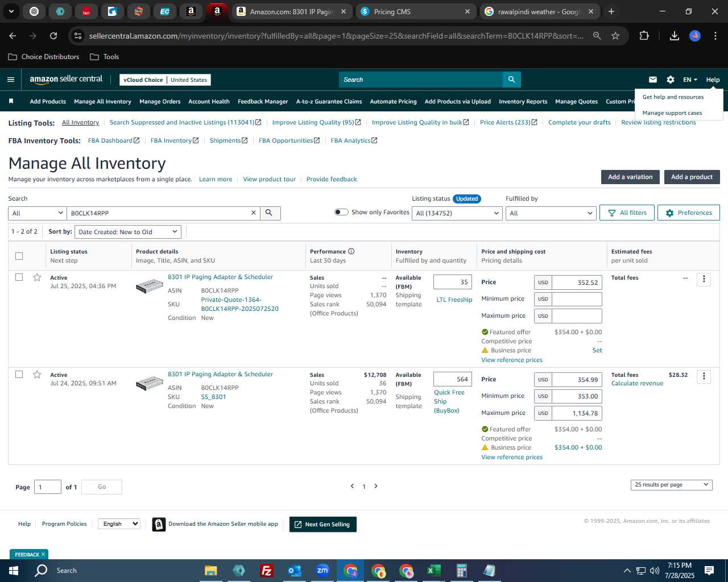Screen dimensions: 728x582
Task: Show hidden system tray icons
Action: click(627, 571)
